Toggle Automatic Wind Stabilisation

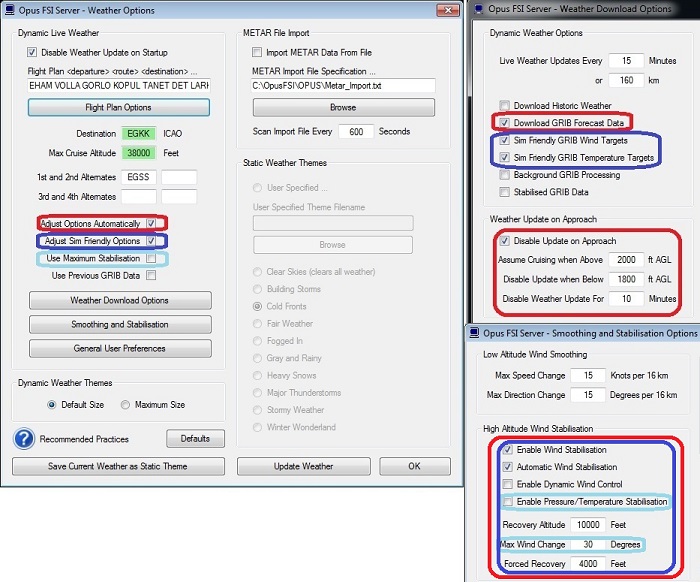(508, 467)
